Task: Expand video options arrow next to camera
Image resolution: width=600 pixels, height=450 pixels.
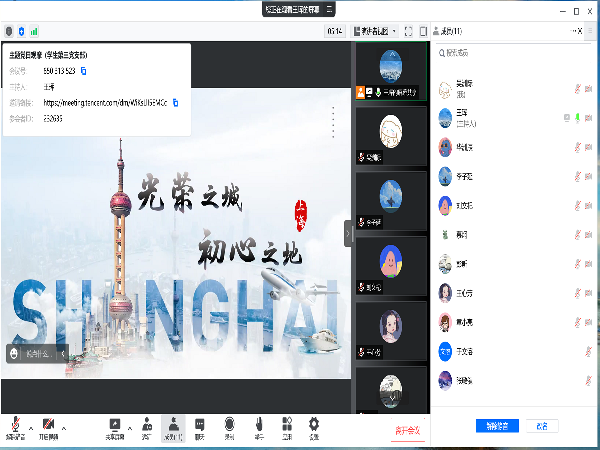Action: (x=63, y=425)
